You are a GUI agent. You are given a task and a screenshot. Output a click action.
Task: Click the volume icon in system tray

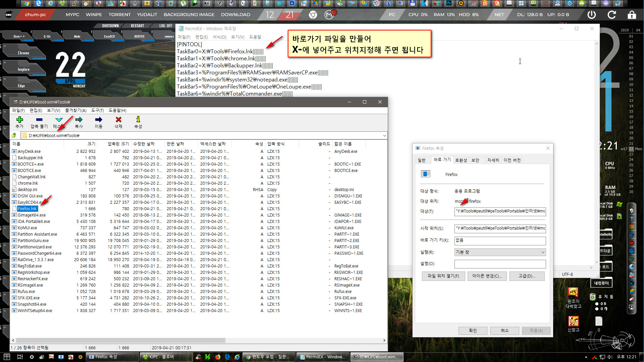tap(610, 357)
